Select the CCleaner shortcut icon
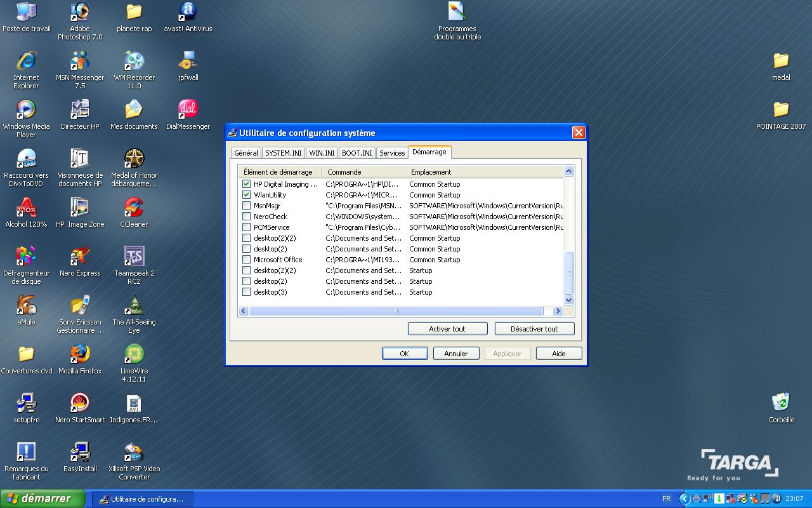This screenshot has width=812, height=508. coord(134,213)
